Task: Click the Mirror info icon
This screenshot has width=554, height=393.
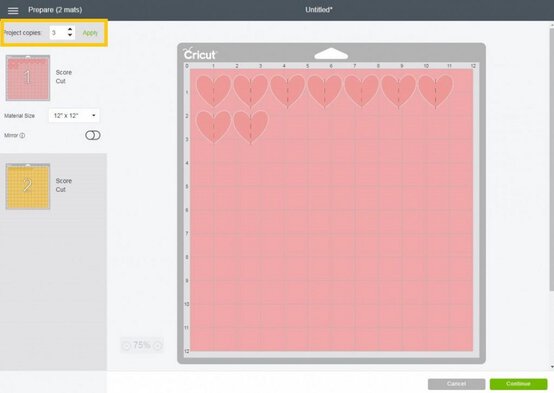Action: click(22, 135)
